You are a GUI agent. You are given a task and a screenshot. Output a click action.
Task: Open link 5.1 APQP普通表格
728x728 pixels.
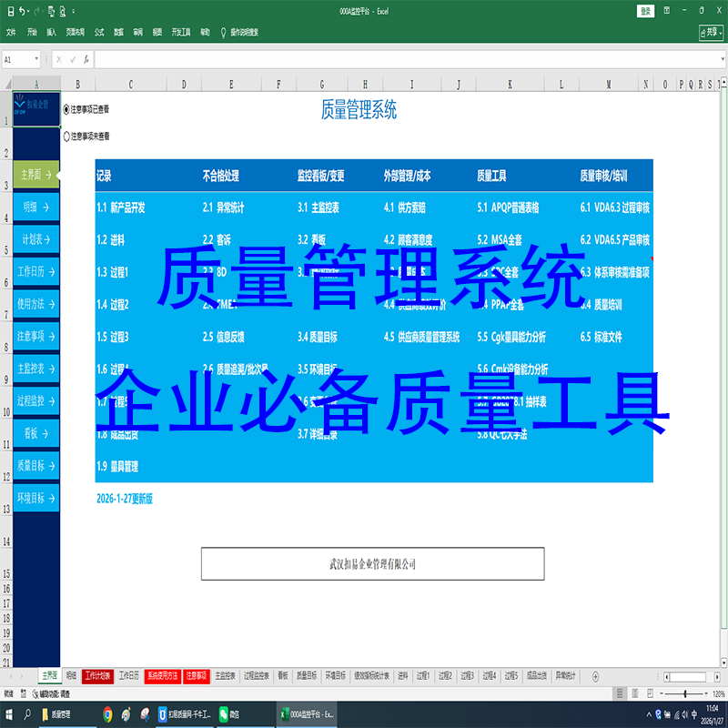508,207
